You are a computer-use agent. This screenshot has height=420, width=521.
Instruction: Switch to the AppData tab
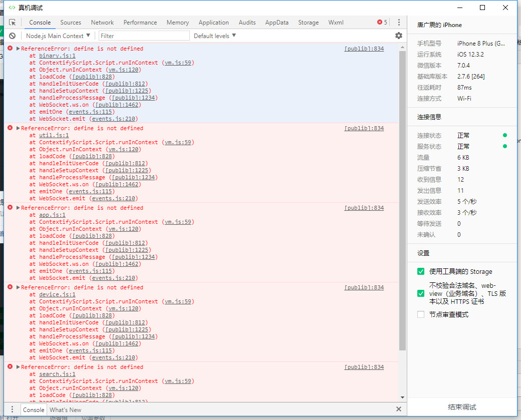[277, 23]
